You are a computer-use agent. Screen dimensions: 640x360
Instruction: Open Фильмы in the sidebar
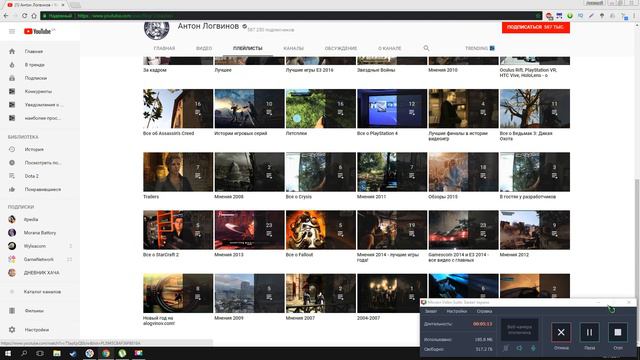pyautogui.click(x=34, y=311)
